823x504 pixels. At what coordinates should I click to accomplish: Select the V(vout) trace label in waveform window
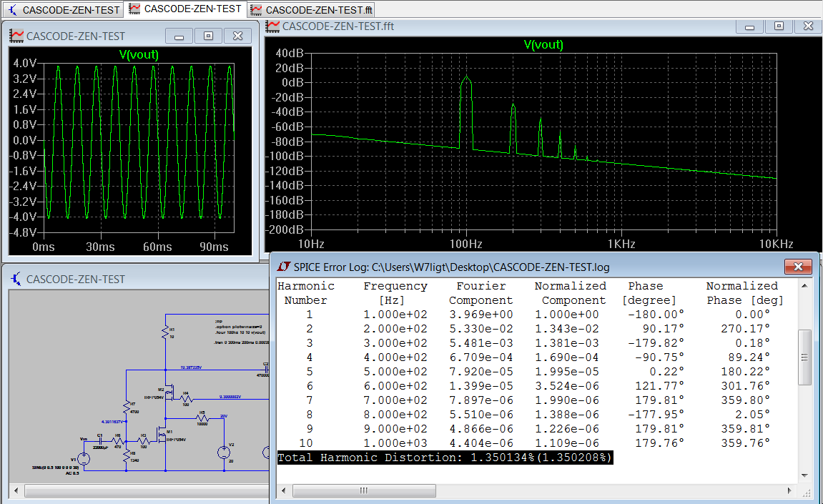[x=139, y=54]
